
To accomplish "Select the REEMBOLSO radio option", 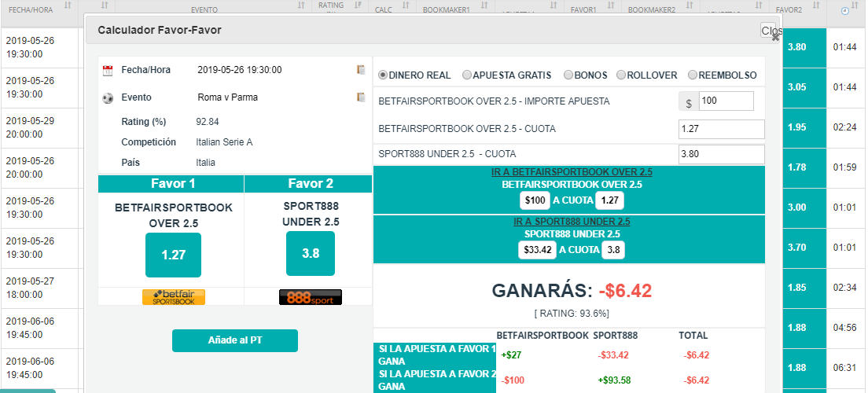I will click(x=693, y=75).
